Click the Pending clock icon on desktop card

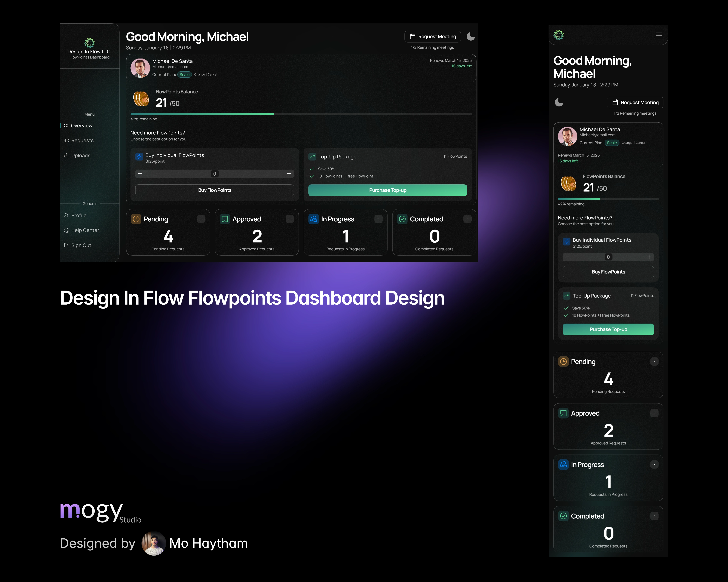click(136, 219)
